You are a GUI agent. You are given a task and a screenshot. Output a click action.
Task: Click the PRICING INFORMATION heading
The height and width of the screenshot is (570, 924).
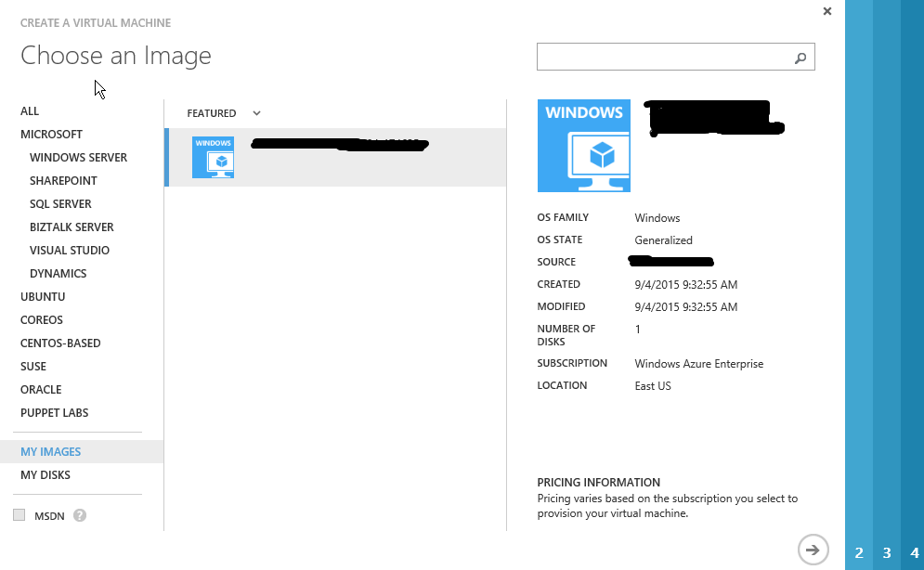pos(598,482)
